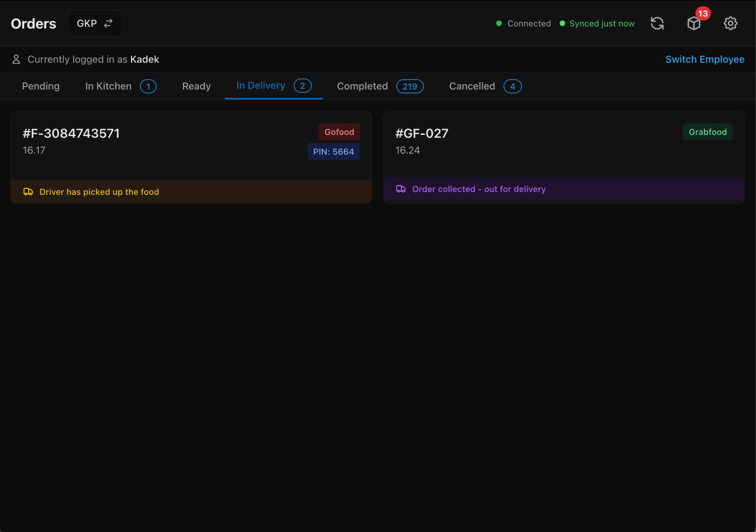Switch to the Pending tab
Screen dimensions: 756x532
(x=41, y=86)
